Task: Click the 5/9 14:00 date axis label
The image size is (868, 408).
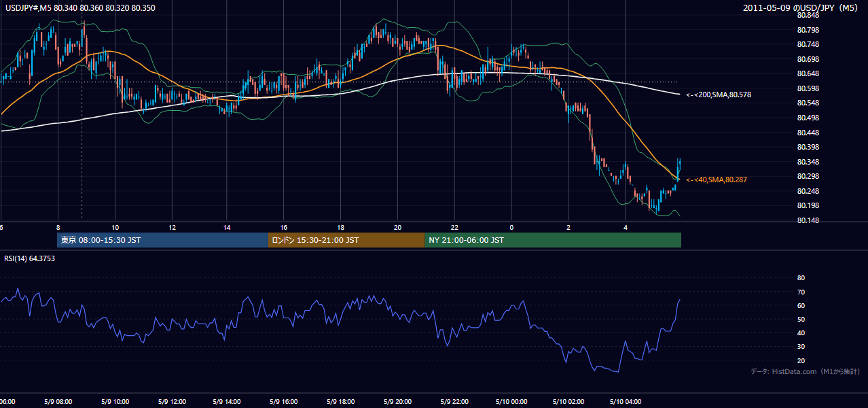Action: [228, 401]
